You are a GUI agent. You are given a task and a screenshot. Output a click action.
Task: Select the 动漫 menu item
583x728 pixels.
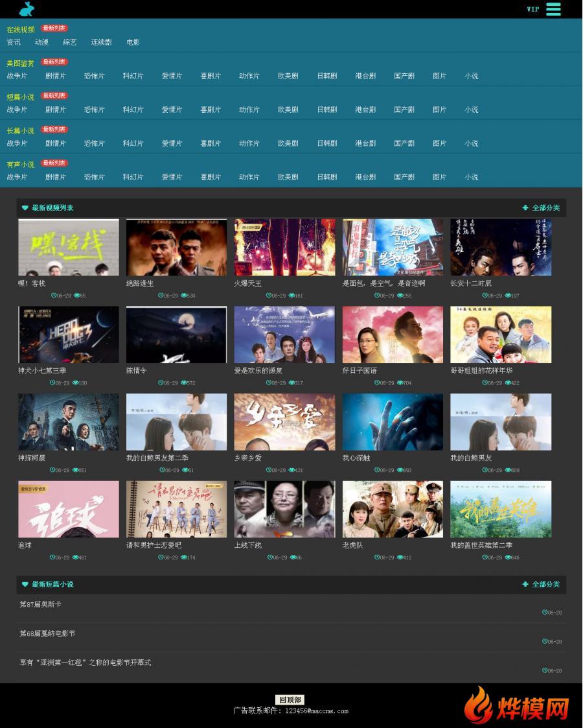41,42
